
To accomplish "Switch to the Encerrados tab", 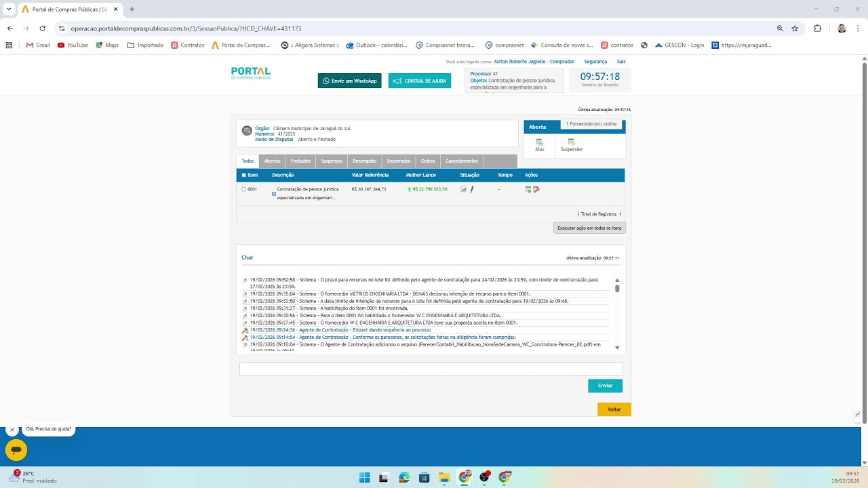I will (399, 161).
